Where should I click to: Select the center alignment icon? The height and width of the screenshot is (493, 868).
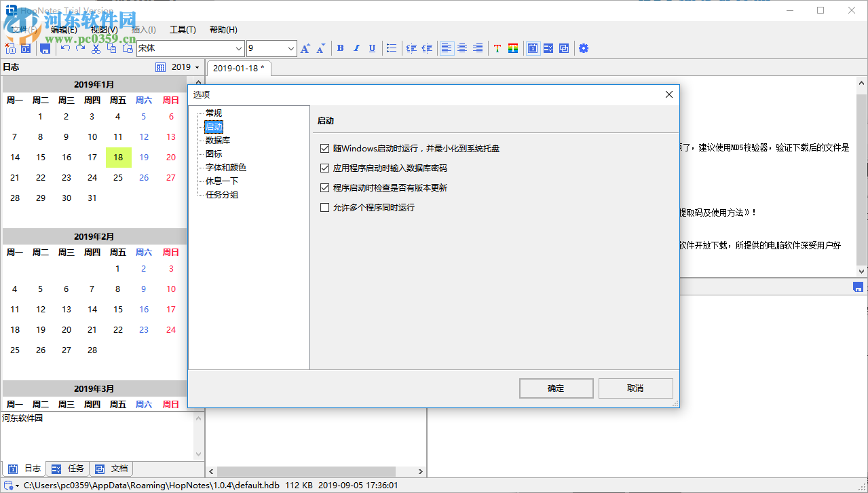462,48
